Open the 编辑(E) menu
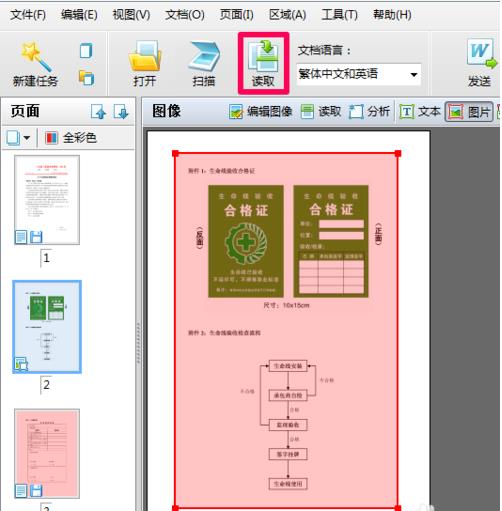 pyautogui.click(x=79, y=15)
